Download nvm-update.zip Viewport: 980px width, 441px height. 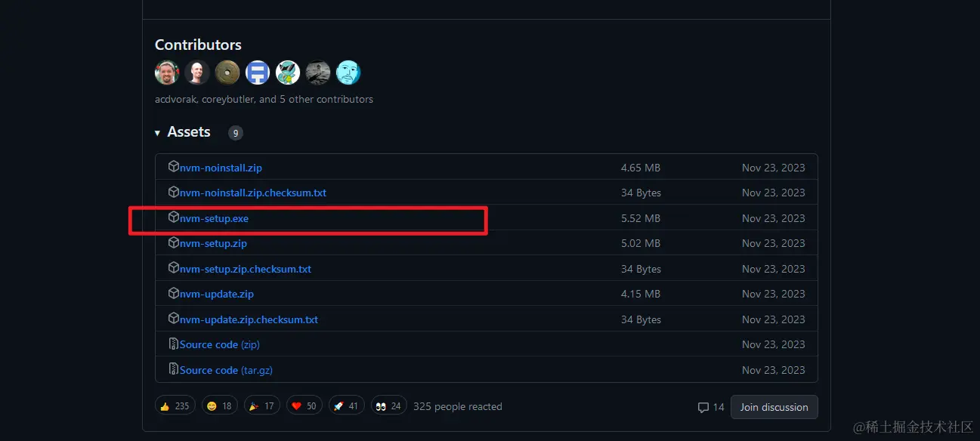pos(217,294)
